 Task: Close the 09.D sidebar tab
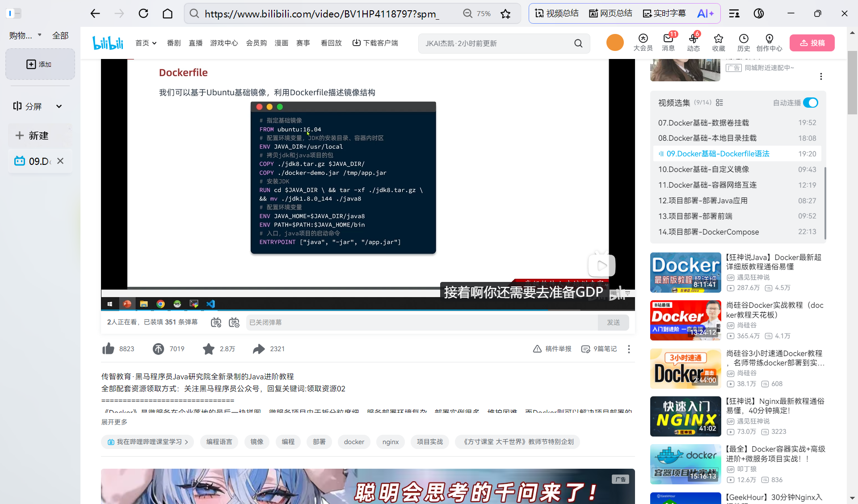60,161
